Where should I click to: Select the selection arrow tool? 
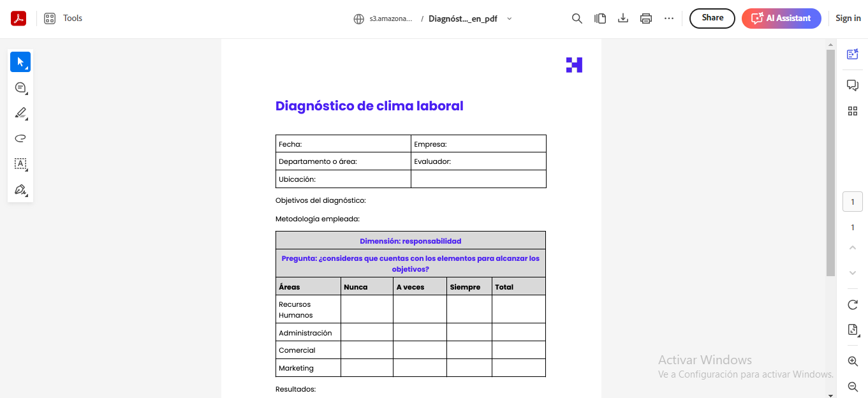tap(20, 61)
